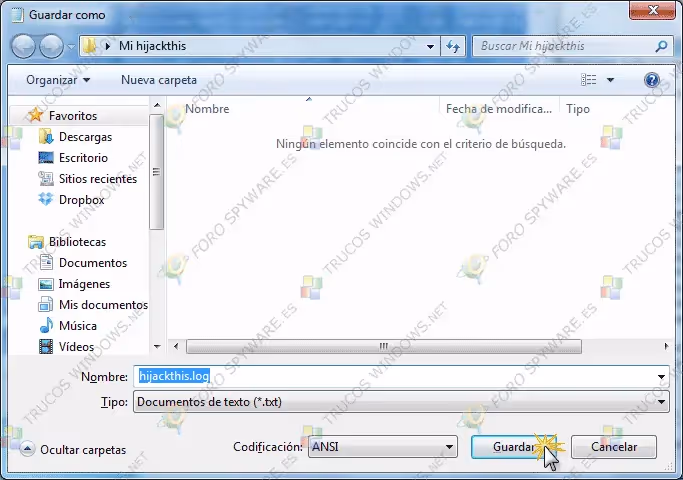Click the search magnifier icon
Viewport: 683px width, 480px height.
(x=661, y=46)
